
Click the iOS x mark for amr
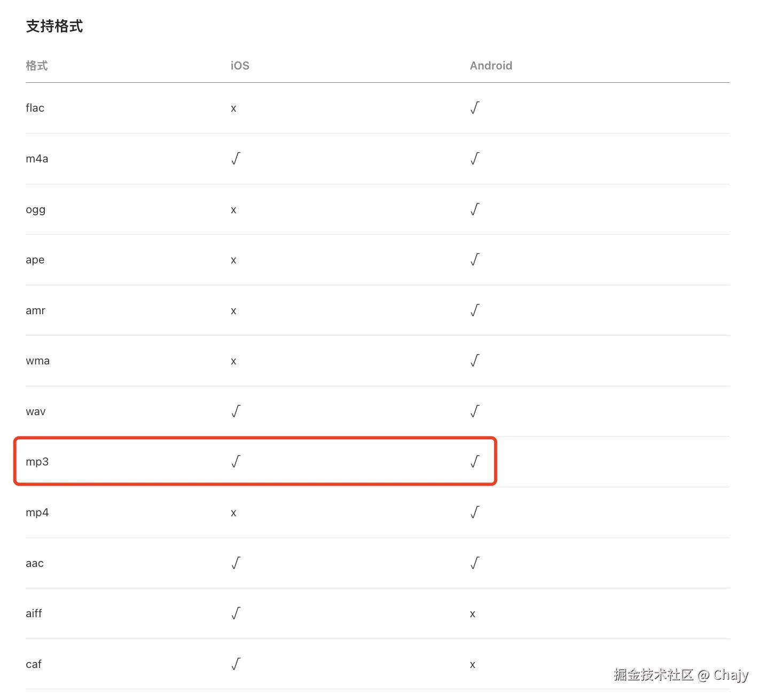click(233, 311)
